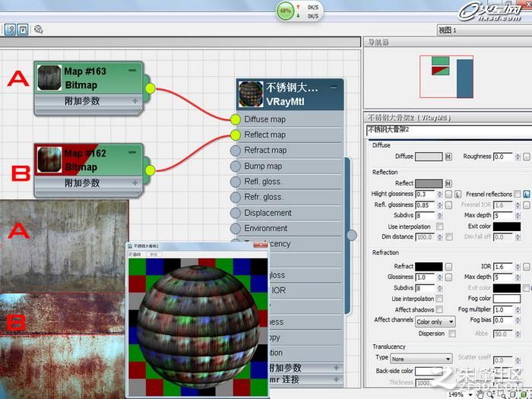Viewport: 532px width, 399px height.
Task: Expand mr 连接 section on the VRayMtl node
Action: [x=336, y=380]
